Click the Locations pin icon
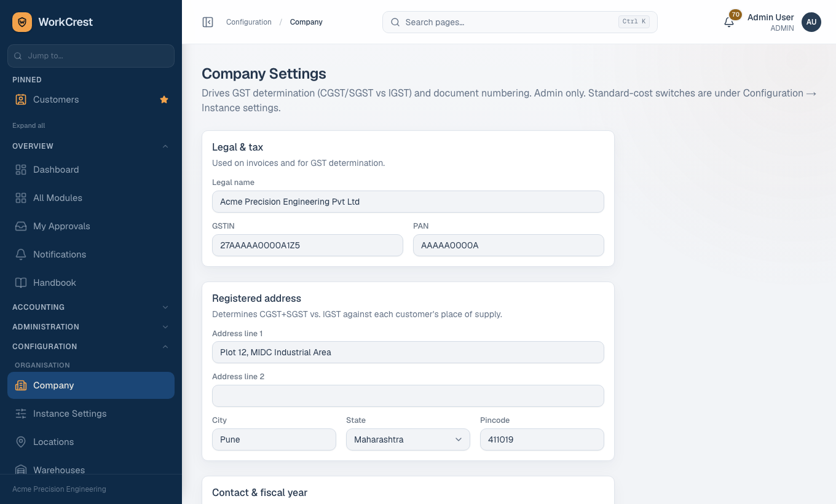 point(21,442)
